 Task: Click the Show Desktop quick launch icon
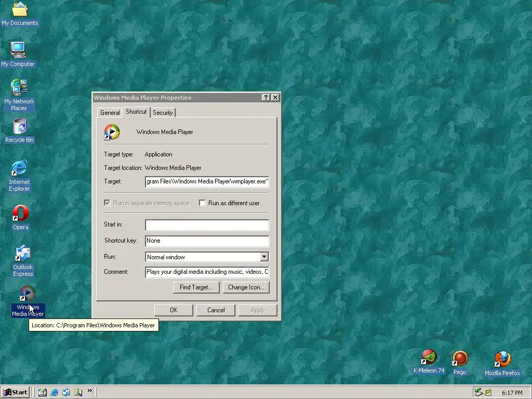[43, 392]
